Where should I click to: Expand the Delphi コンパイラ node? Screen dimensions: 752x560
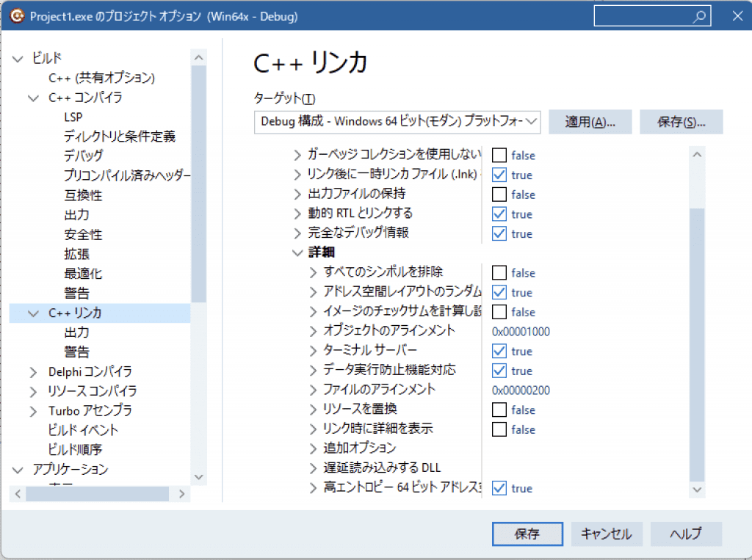point(33,372)
